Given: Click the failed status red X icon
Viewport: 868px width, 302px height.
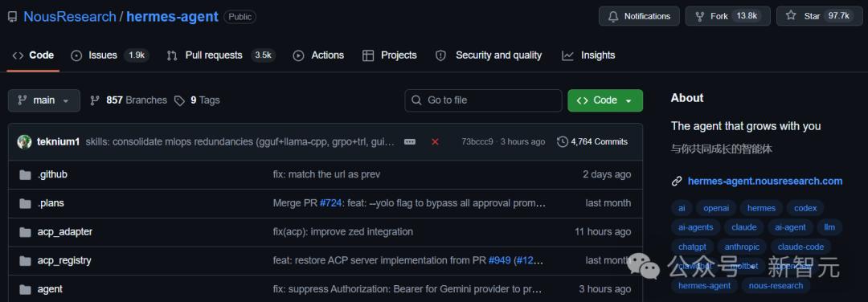Looking at the screenshot, I should click(x=435, y=141).
